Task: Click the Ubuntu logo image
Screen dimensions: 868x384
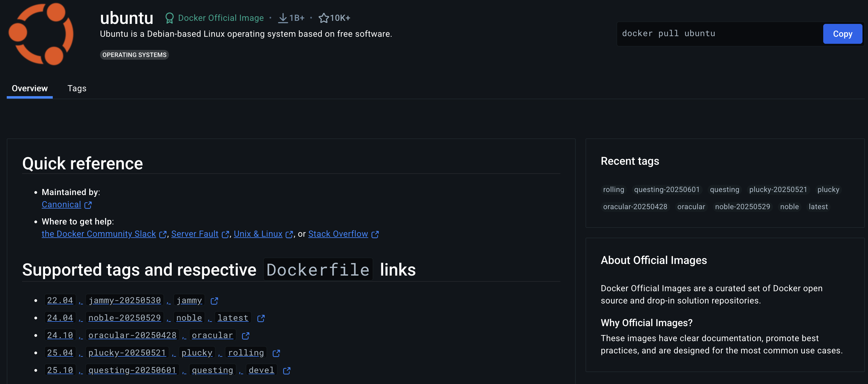Action: point(41,34)
